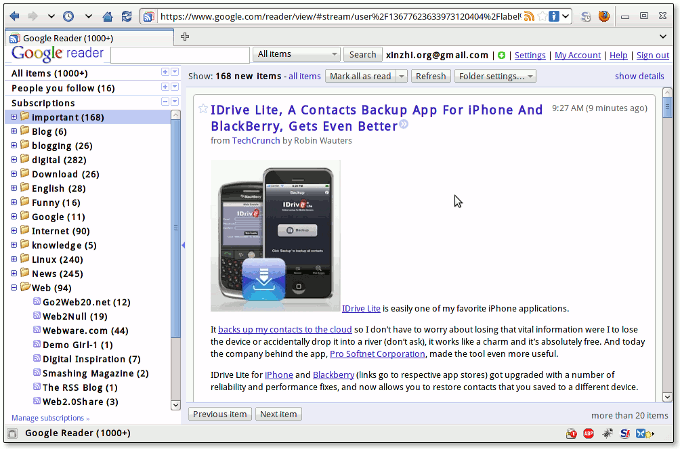Open the IDrive Lite article title
The width and height of the screenshot is (680, 449).
click(x=376, y=118)
